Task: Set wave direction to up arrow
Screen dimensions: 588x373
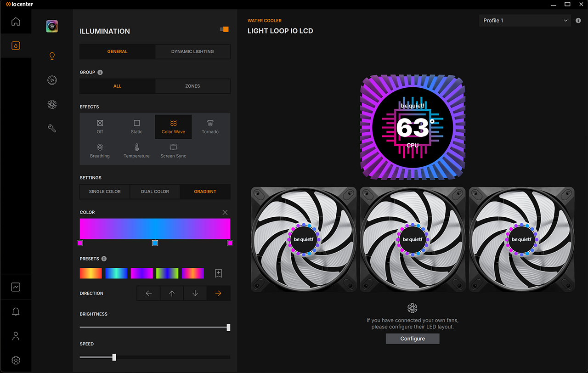Action: pos(172,294)
